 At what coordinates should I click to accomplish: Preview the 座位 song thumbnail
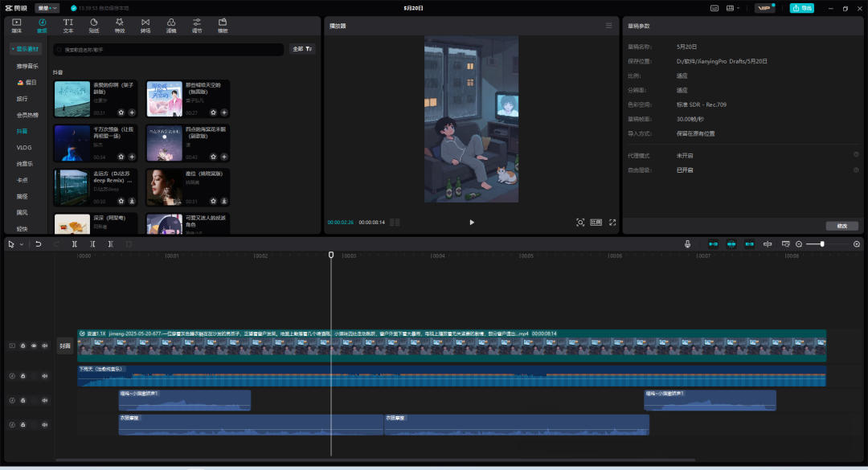tap(165, 187)
